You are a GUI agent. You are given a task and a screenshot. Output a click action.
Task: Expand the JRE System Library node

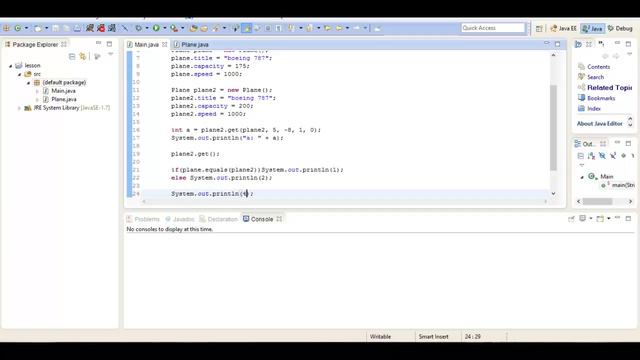click(19, 108)
